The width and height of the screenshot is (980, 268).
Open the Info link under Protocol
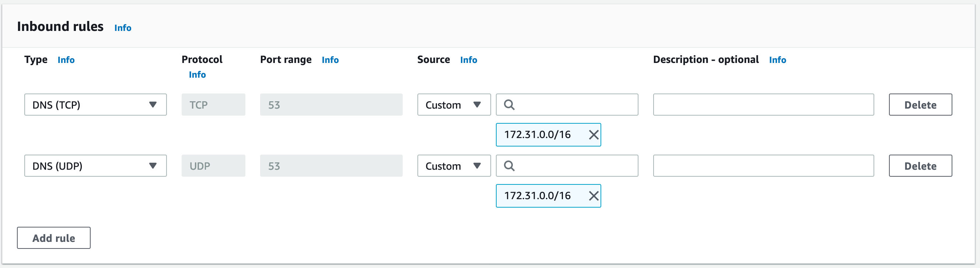click(x=197, y=75)
